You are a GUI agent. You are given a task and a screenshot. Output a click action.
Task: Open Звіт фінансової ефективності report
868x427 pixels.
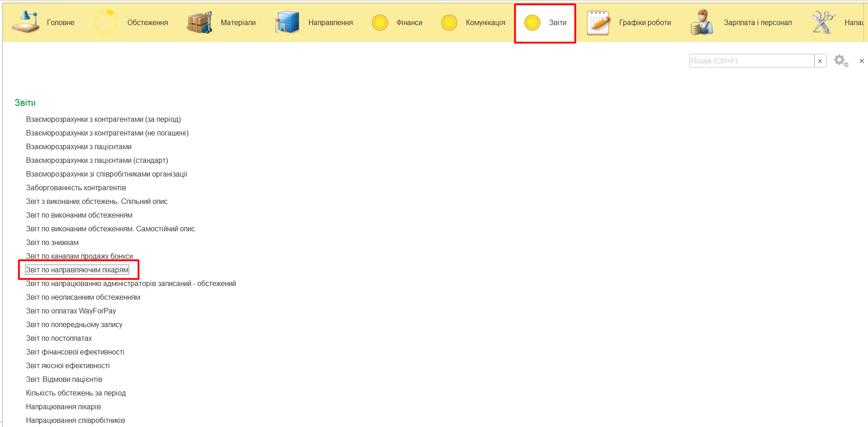tap(75, 352)
